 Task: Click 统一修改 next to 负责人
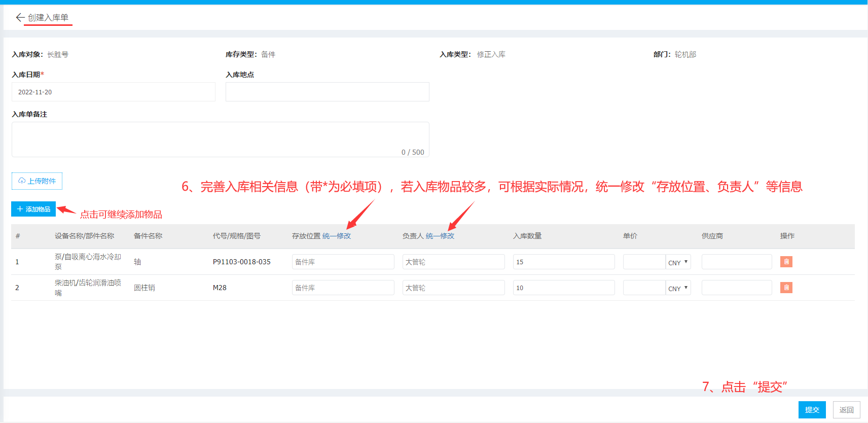pyautogui.click(x=440, y=236)
